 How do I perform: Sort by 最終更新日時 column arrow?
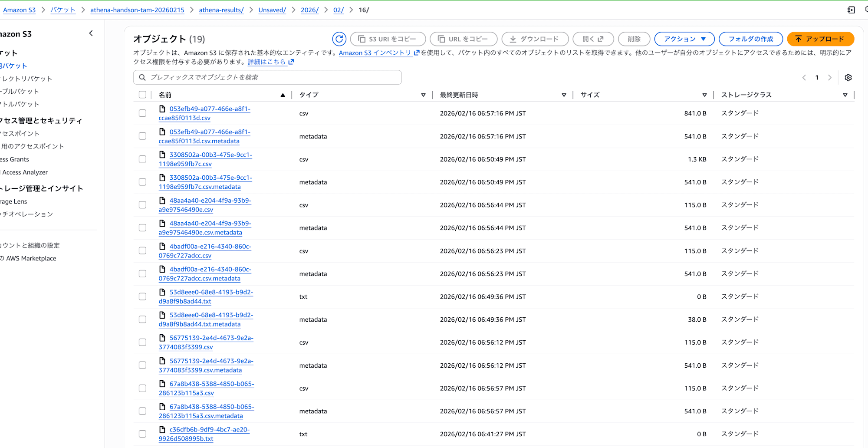click(x=564, y=95)
